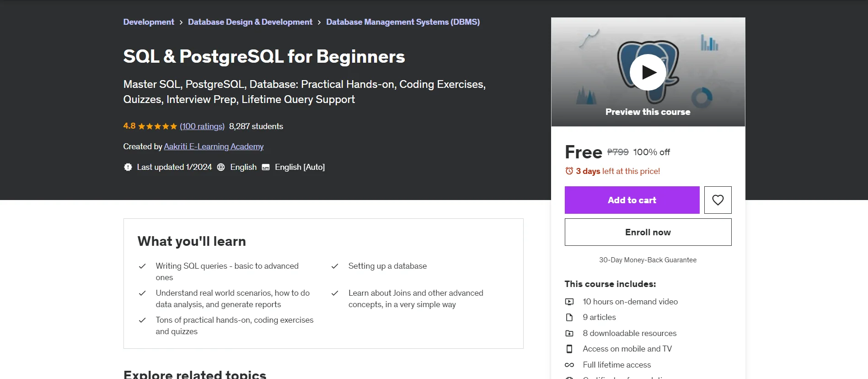Go to Database Design & Development category
The image size is (868, 379).
tap(250, 22)
